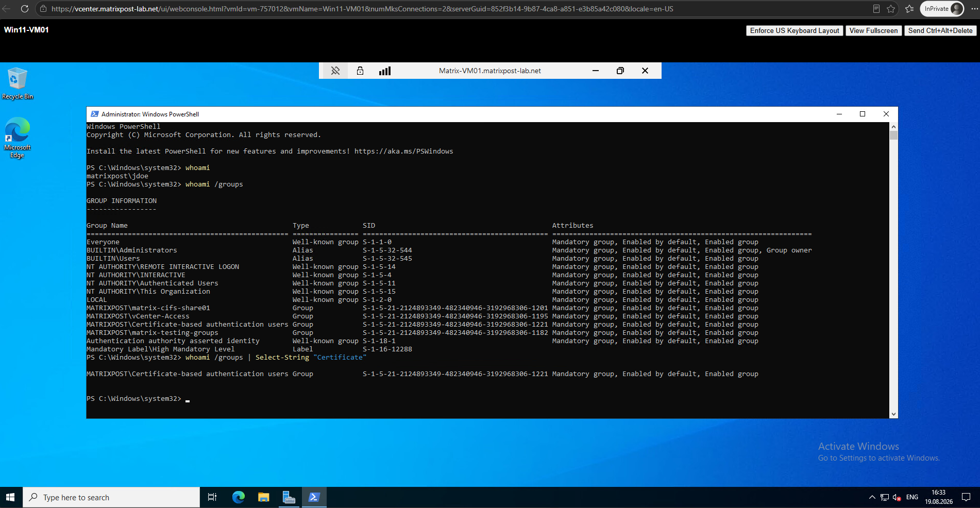The width and height of the screenshot is (980, 508).
Task: Click the Type here to search box
Action: (111, 497)
